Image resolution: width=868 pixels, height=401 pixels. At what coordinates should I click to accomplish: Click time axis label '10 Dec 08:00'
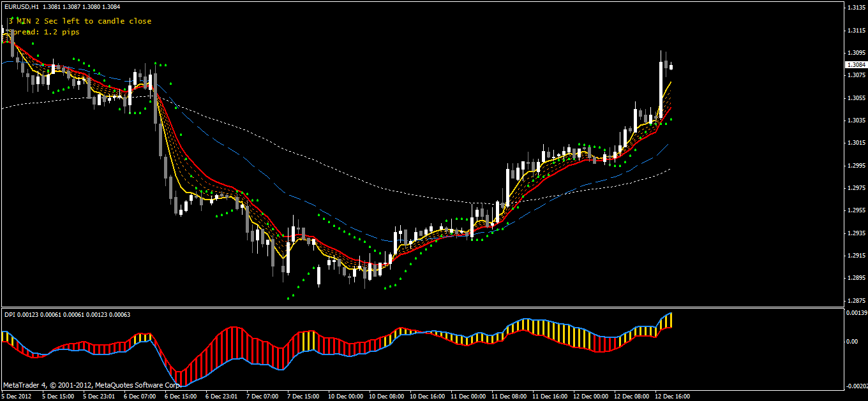(386, 396)
